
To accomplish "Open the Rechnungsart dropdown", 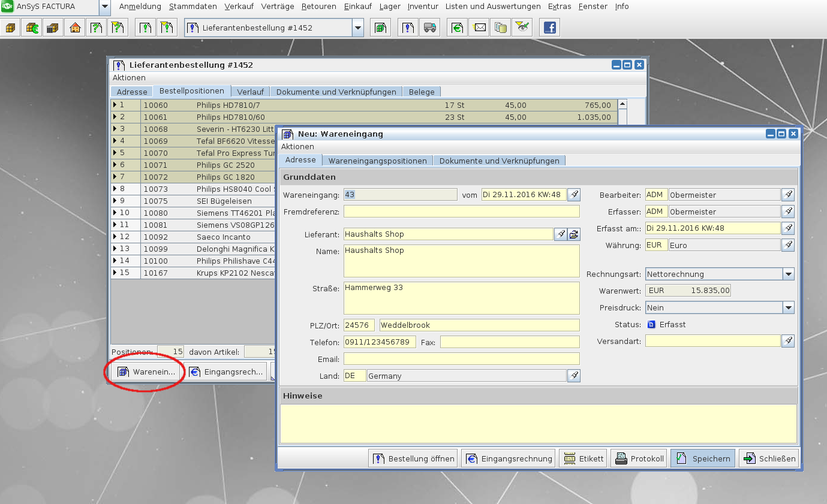I will coord(788,274).
